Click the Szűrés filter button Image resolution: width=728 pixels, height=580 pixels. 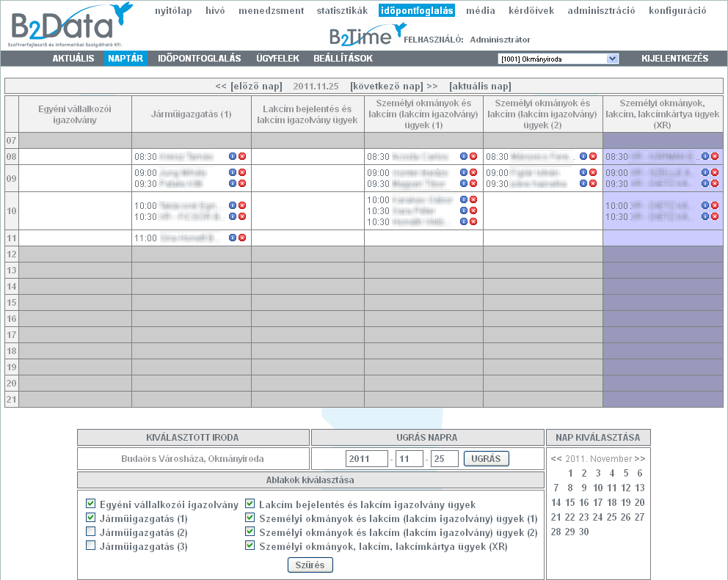point(310,565)
